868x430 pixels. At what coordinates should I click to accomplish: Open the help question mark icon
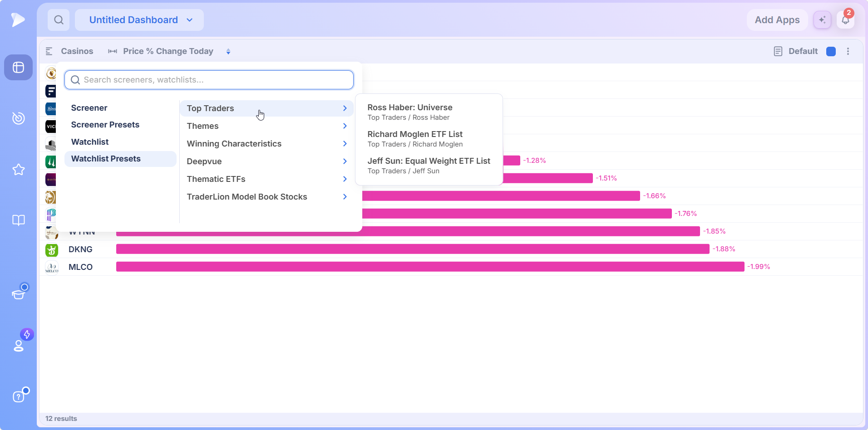pos(18,396)
